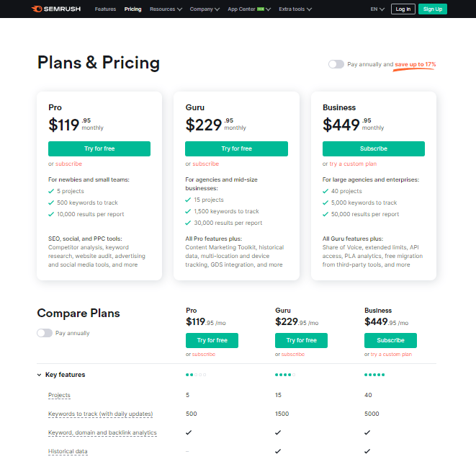Screen dimensions: 476x467
Task: Click the Pro plan rating dots
Action: click(196, 375)
